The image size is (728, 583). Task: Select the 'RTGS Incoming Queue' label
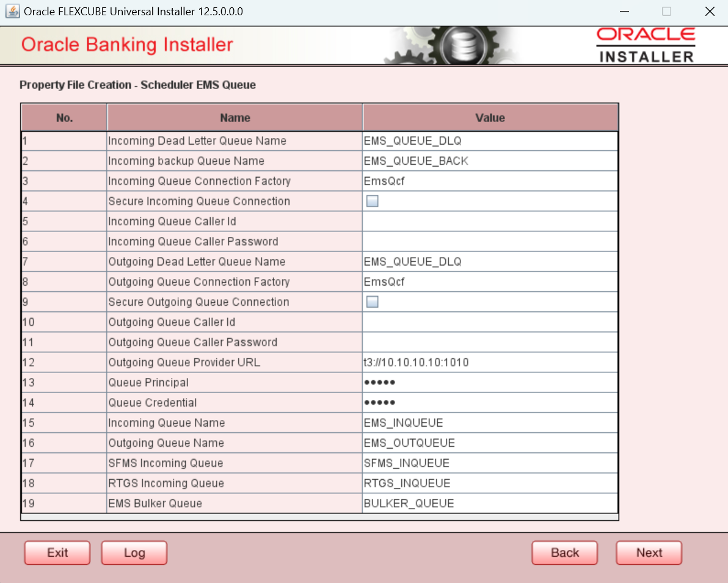point(166,483)
